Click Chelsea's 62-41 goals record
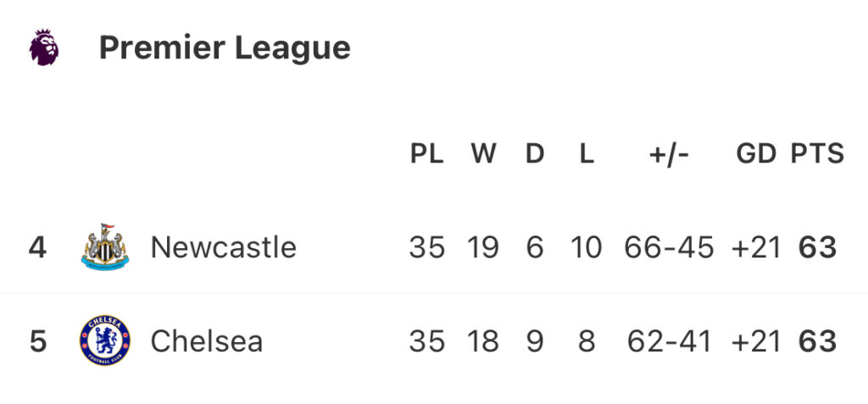 669,341
